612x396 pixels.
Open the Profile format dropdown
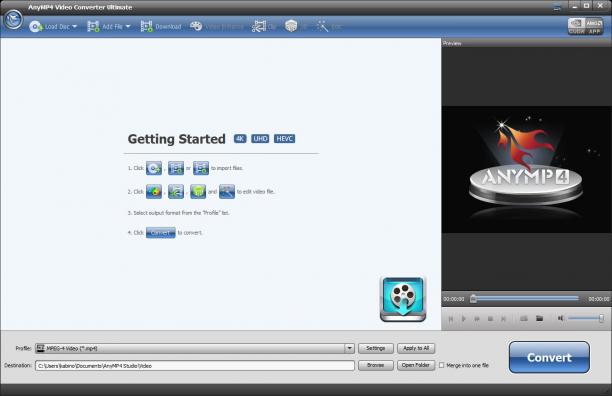(x=195, y=348)
